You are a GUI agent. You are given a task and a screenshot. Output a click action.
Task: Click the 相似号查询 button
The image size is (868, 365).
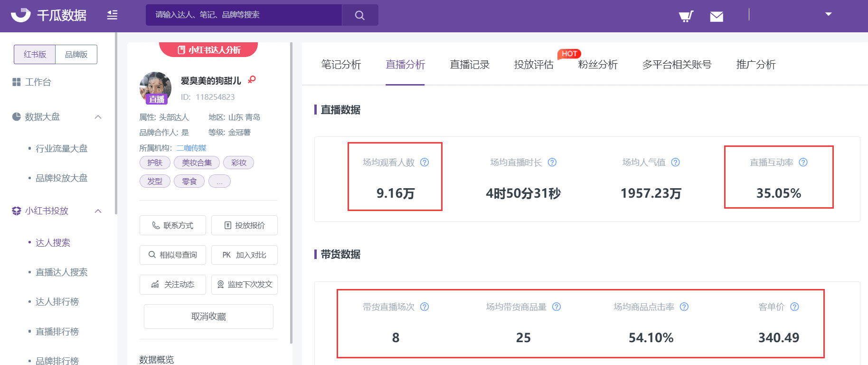pos(173,255)
